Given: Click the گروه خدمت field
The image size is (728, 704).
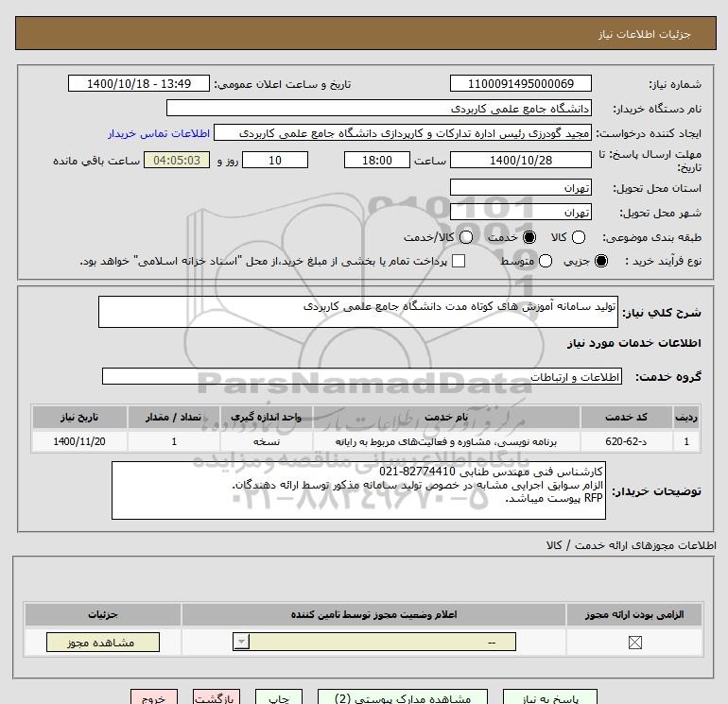Looking at the screenshot, I should pos(362,376).
